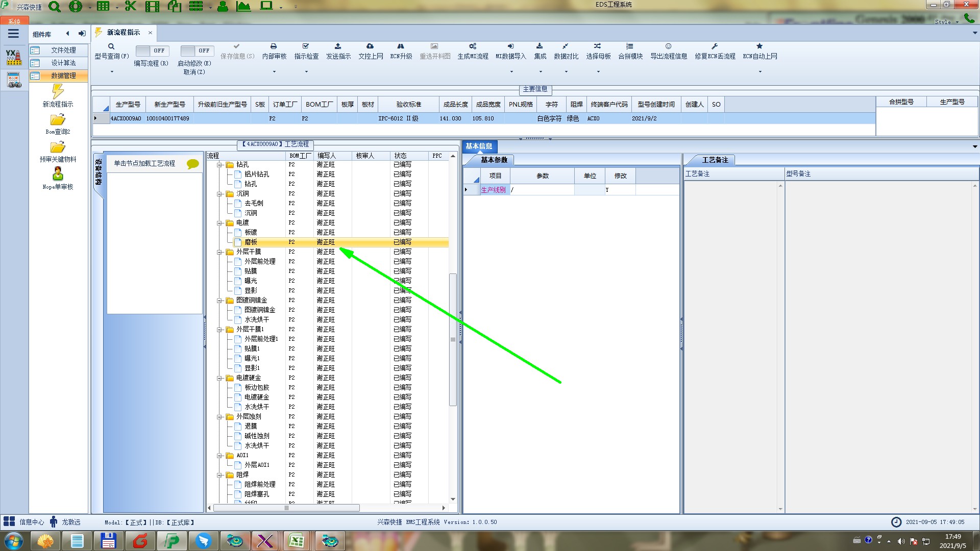Switch to the 工艺备注 tab
980x551 pixels.
(714, 160)
